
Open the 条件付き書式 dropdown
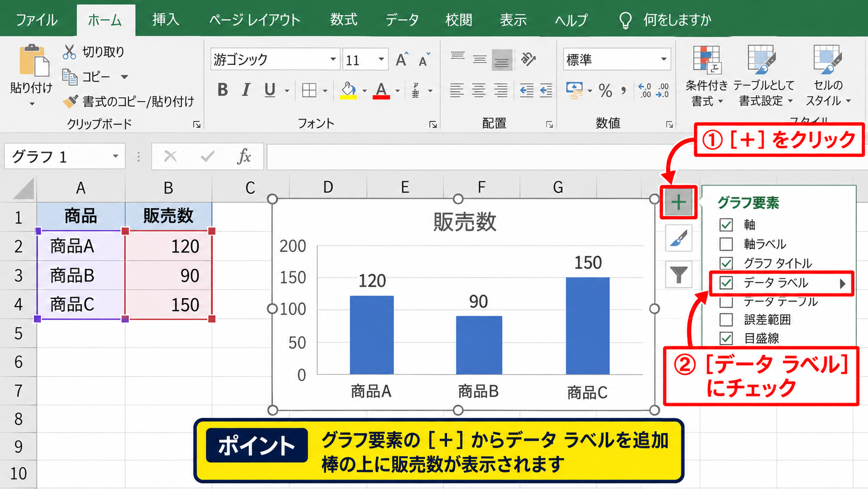(x=707, y=75)
